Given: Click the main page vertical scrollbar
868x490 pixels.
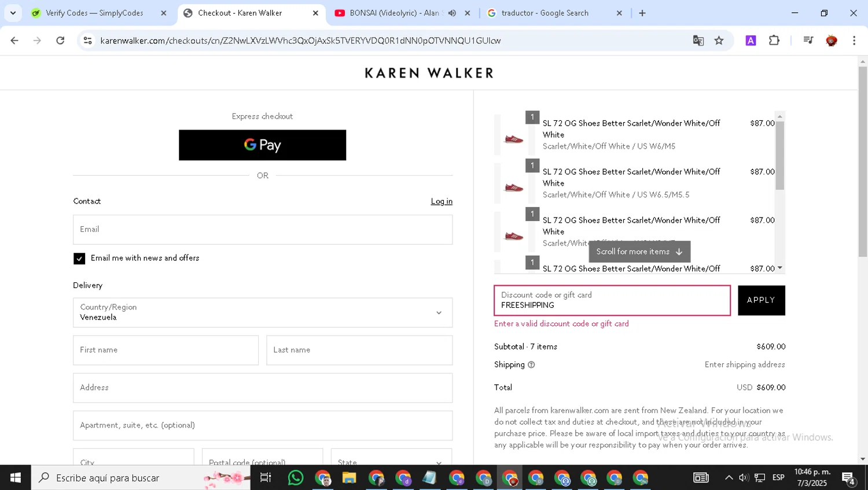Looking at the screenshot, I should click(863, 162).
